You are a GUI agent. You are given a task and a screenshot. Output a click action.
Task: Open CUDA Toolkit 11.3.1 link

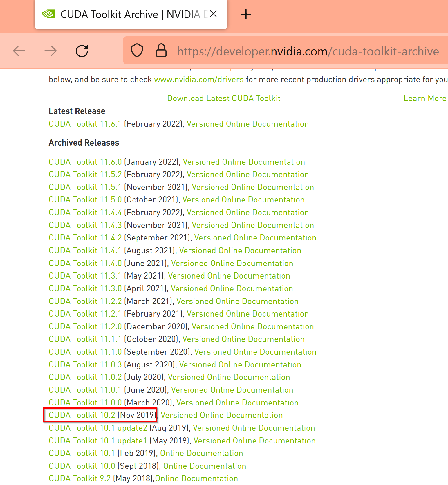point(85,276)
